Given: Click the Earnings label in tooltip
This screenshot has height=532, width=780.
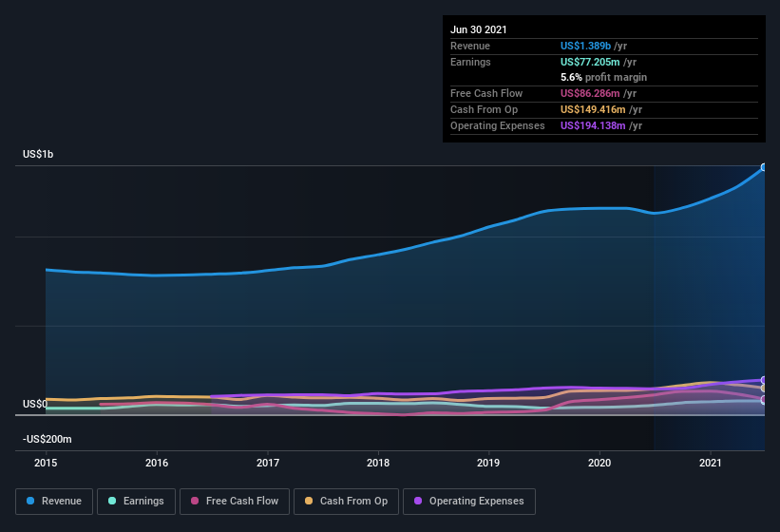Looking at the screenshot, I should point(470,62).
